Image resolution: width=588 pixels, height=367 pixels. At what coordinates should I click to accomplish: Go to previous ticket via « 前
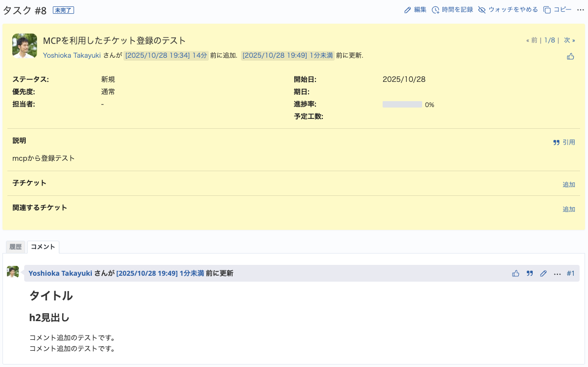click(532, 40)
